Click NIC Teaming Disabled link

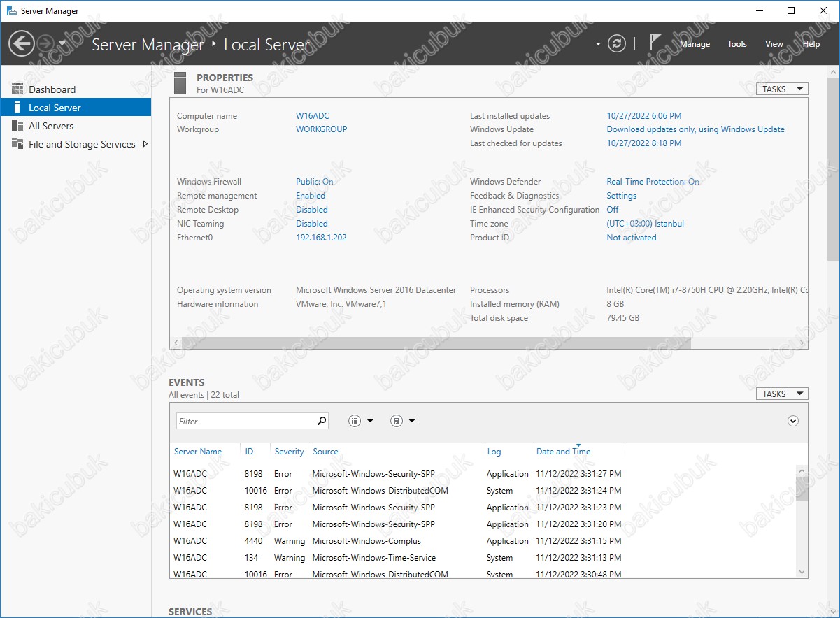point(312,224)
